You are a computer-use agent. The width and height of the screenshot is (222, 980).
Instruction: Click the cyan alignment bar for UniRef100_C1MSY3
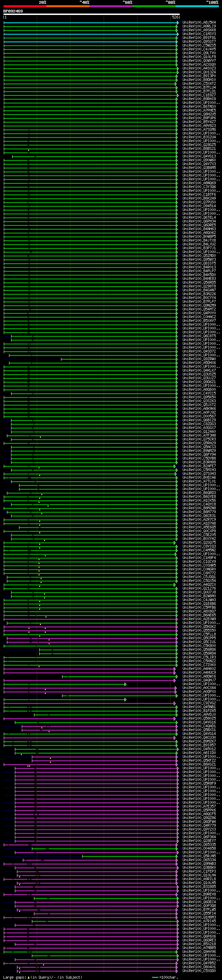point(91,34)
